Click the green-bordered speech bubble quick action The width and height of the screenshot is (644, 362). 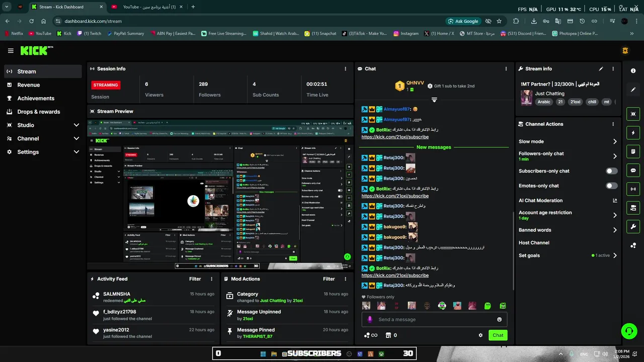pyautogui.click(x=633, y=170)
